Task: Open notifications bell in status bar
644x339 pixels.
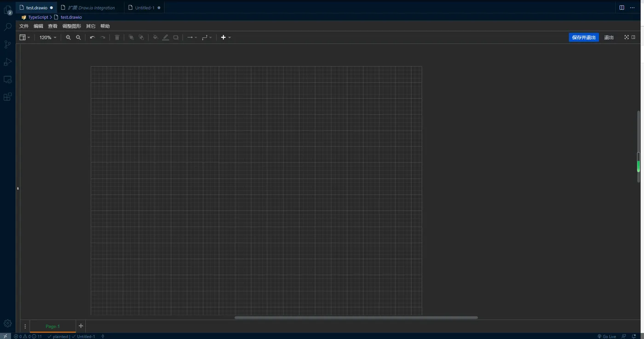Action: coord(634,336)
